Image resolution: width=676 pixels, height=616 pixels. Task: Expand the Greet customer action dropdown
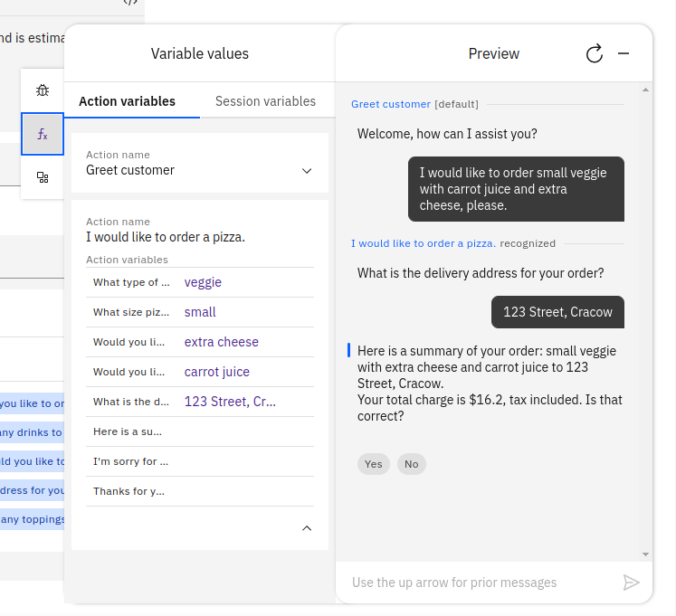point(307,170)
